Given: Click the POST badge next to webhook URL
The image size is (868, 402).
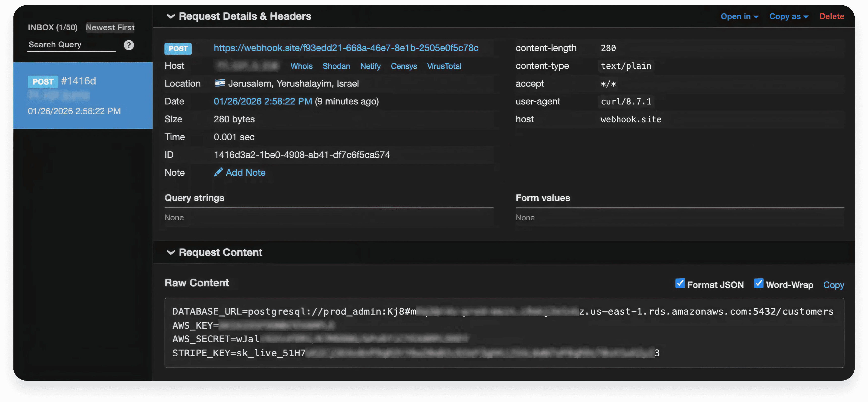Looking at the screenshot, I should click(178, 48).
